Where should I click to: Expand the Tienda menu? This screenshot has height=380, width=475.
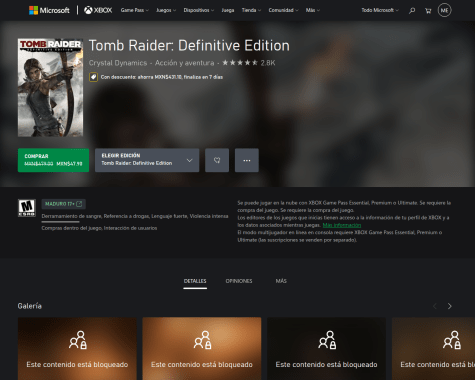click(251, 10)
